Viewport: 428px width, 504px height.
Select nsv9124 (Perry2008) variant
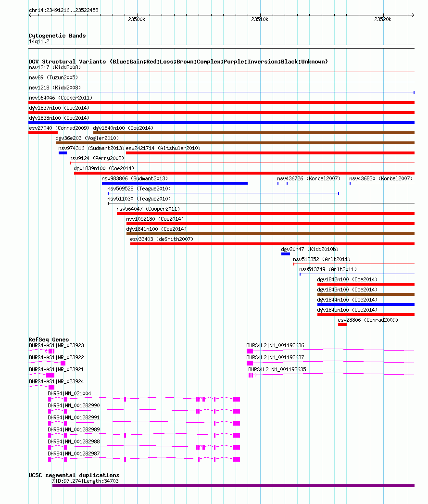tap(97, 159)
